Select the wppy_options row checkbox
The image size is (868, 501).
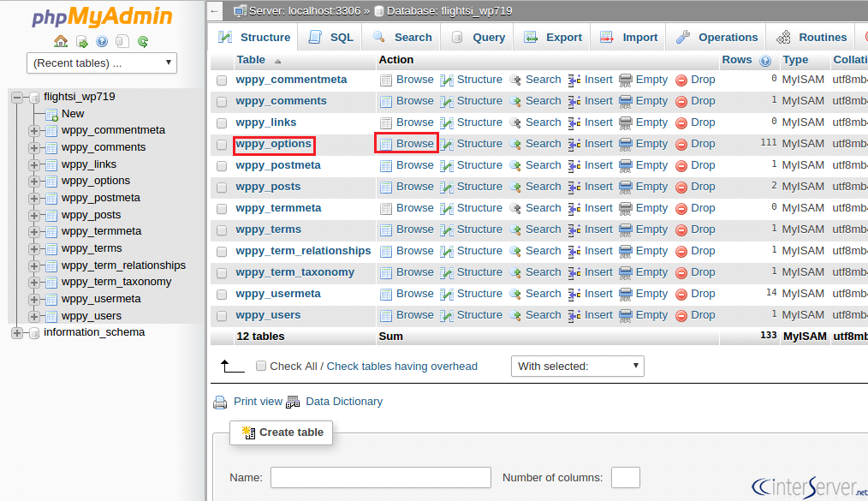tap(222, 145)
